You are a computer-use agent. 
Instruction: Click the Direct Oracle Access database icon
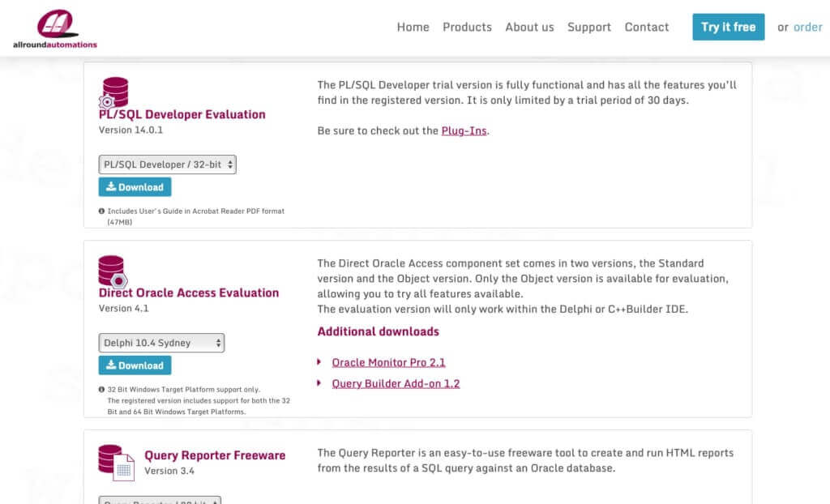click(x=113, y=271)
